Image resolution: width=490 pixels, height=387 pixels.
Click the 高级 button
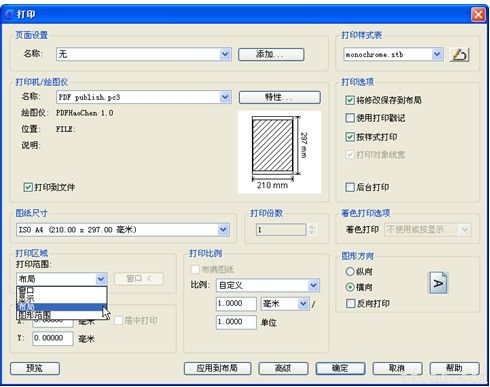point(283,368)
